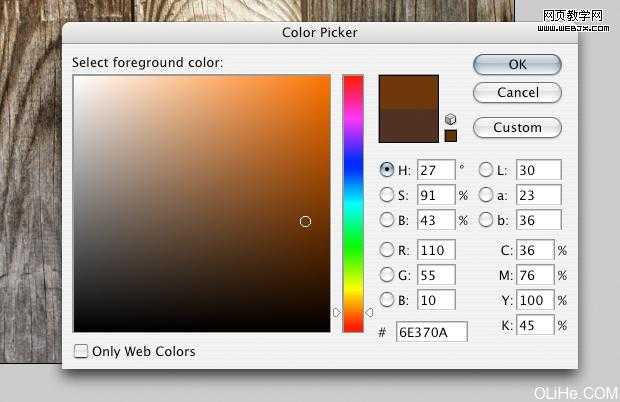The width and height of the screenshot is (620, 402).
Task: Select the H hue radio button
Action: pyautogui.click(x=387, y=170)
